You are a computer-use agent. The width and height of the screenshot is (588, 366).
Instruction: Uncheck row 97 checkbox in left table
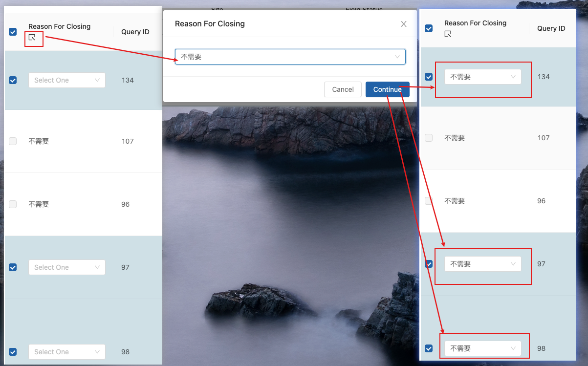point(13,267)
